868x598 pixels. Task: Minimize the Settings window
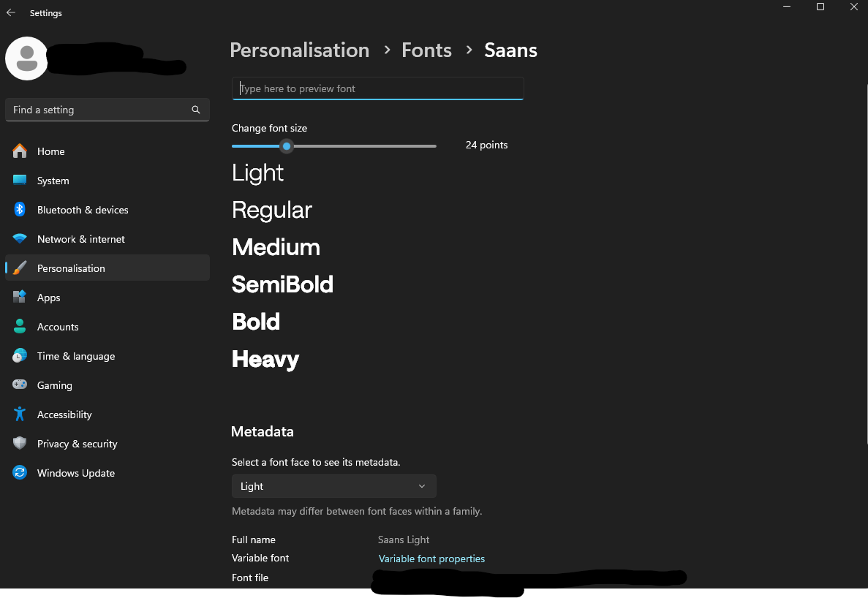(x=787, y=7)
